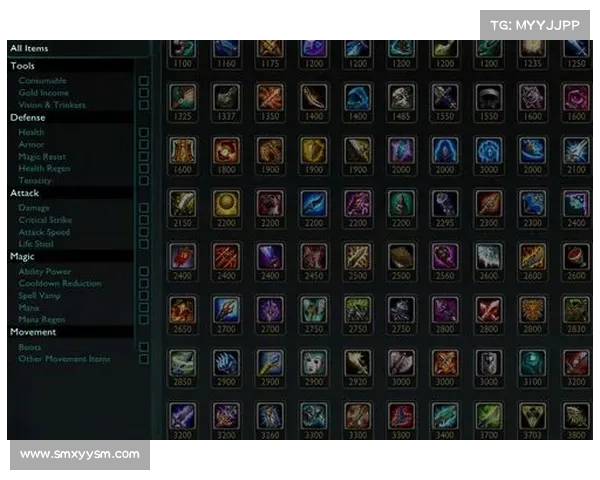Click the Critical Strike filter label
Image resolution: width=600 pixels, height=480 pixels.
click(x=45, y=220)
